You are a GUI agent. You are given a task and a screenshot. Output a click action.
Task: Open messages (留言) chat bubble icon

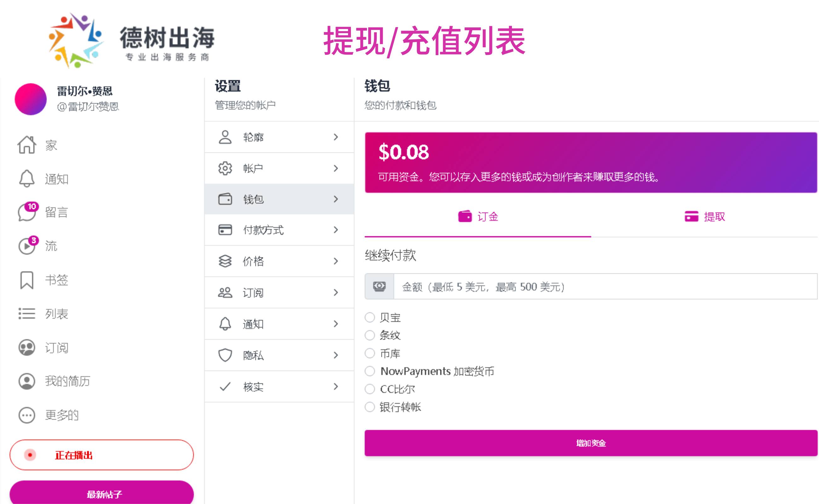pos(27,212)
